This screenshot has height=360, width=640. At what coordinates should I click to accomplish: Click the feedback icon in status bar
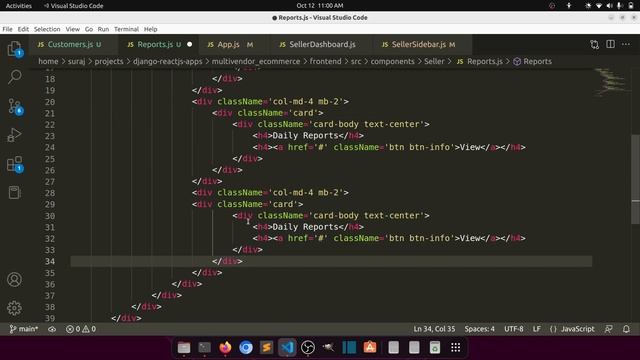point(609,329)
